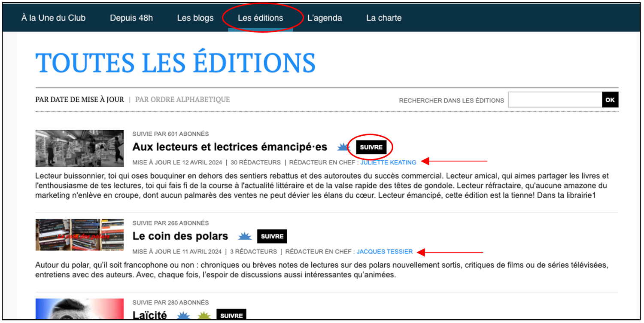Click olive green starburst badge beside Laïcité
The width and height of the screenshot is (644, 323).
[x=204, y=316]
